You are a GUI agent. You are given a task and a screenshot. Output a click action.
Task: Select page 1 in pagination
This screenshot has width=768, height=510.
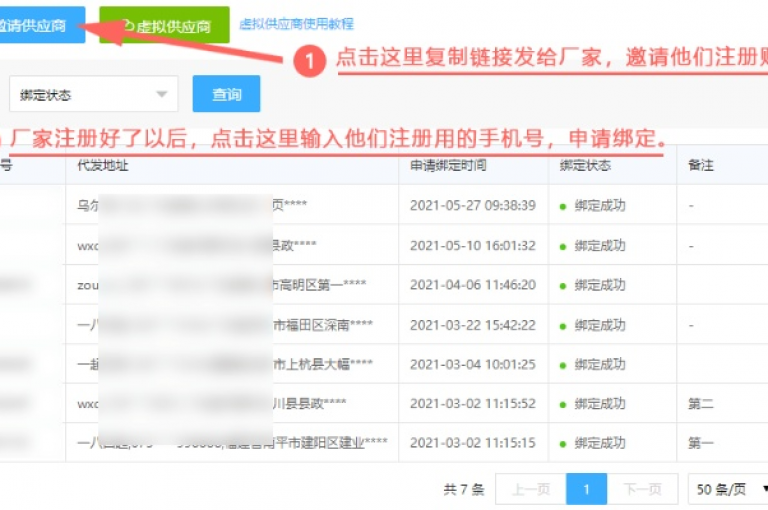click(x=586, y=489)
